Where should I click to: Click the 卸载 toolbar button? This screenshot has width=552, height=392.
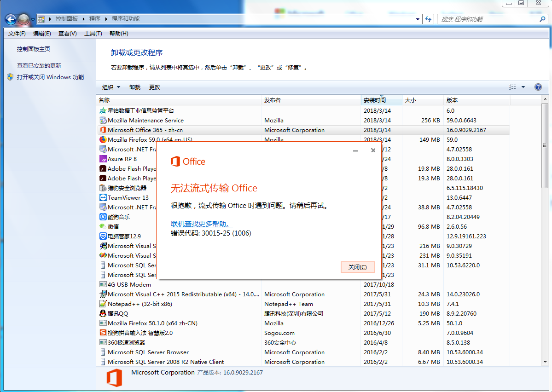coord(135,87)
